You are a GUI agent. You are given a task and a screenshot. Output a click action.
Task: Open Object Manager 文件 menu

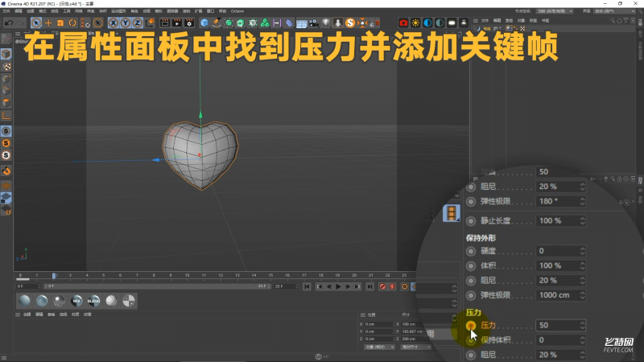[x=485, y=21]
